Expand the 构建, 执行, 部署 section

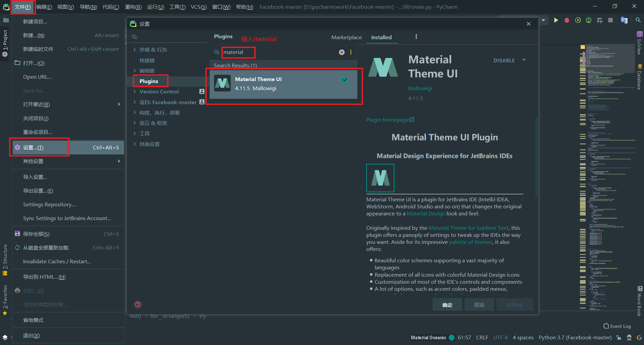(135, 113)
